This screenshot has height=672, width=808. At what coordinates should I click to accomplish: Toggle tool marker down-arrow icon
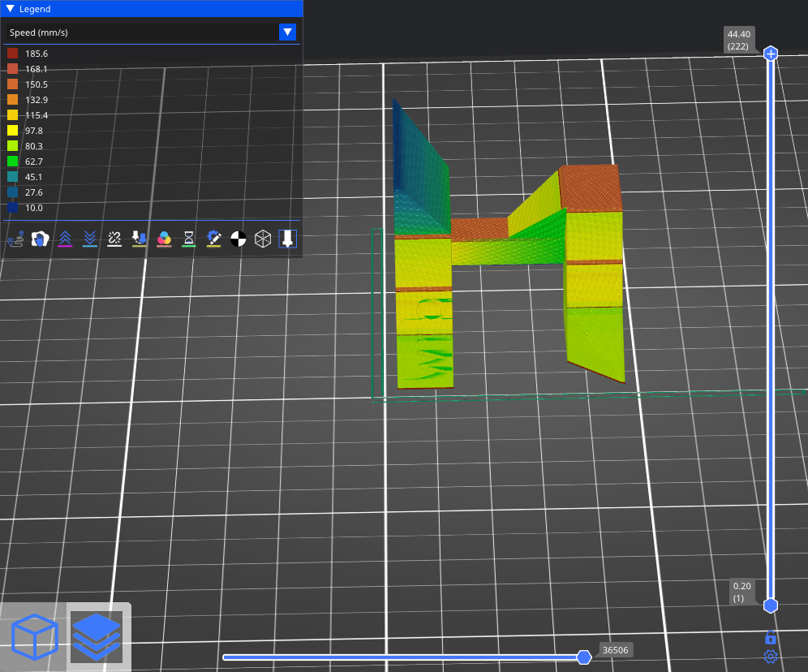click(287, 239)
